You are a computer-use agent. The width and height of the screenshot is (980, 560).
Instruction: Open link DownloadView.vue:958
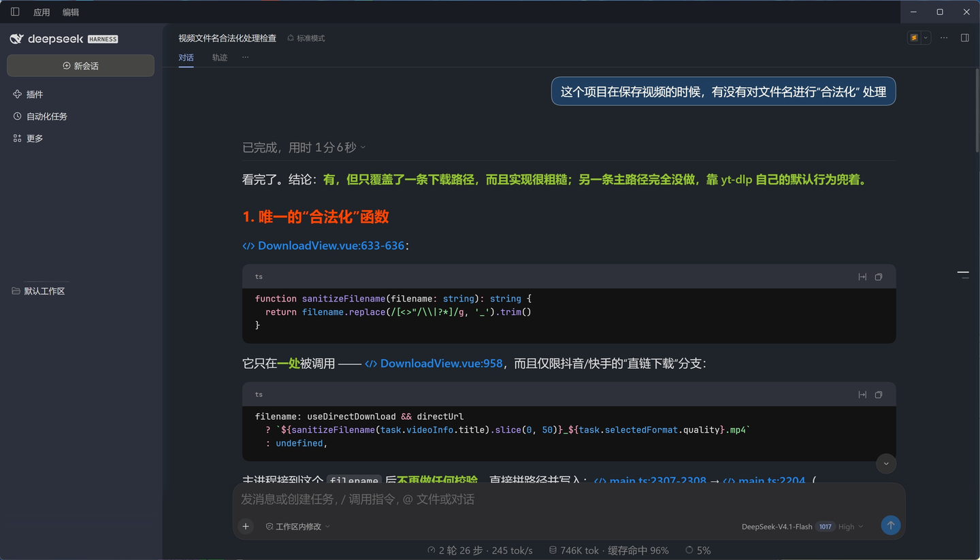pyautogui.click(x=434, y=363)
